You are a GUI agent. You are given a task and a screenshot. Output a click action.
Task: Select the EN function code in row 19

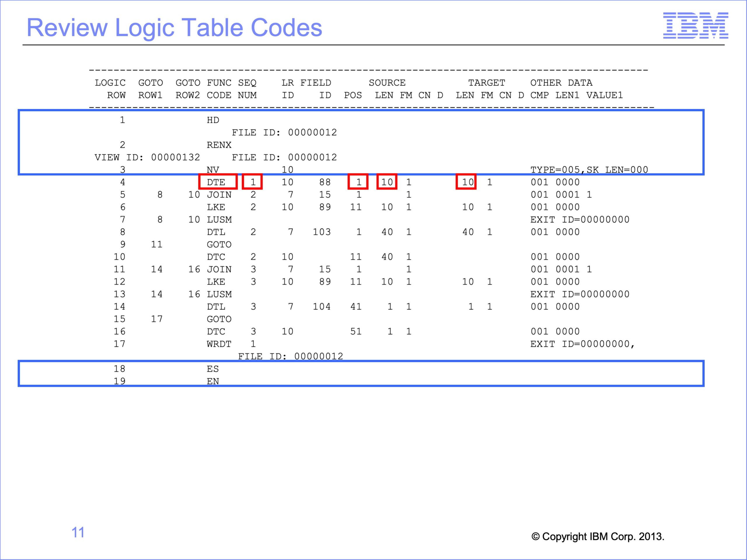click(x=213, y=381)
